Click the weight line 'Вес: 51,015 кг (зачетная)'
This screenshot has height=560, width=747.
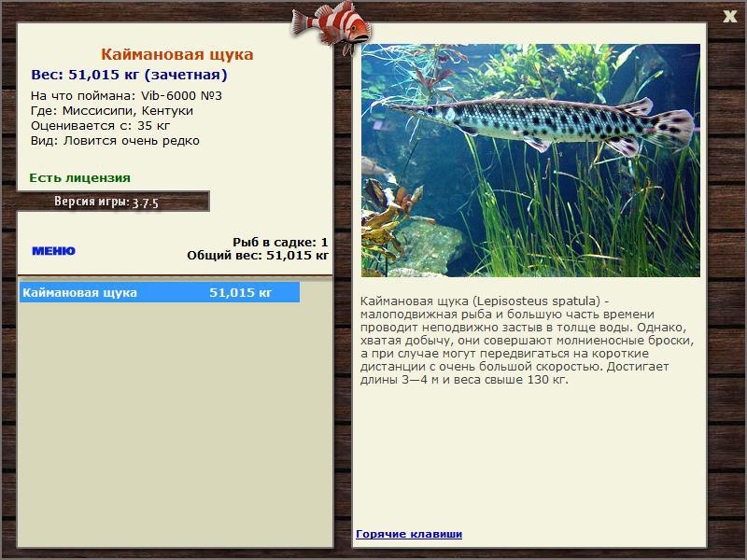point(129,75)
